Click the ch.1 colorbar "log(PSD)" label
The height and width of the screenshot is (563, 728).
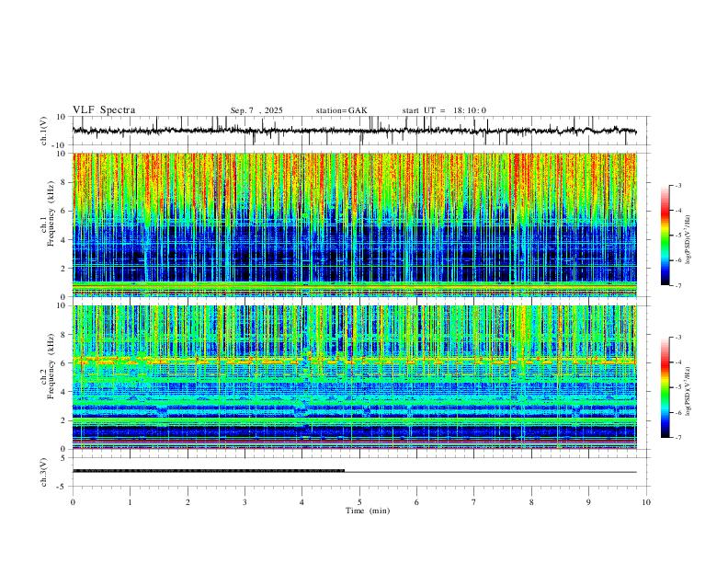pyautogui.click(x=688, y=240)
